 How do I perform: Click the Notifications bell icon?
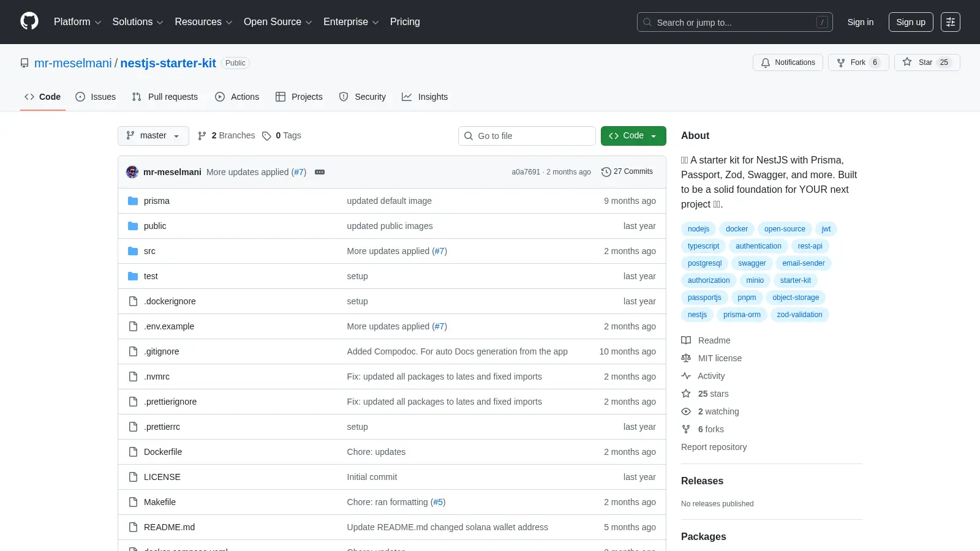click(x=766, y=62)
